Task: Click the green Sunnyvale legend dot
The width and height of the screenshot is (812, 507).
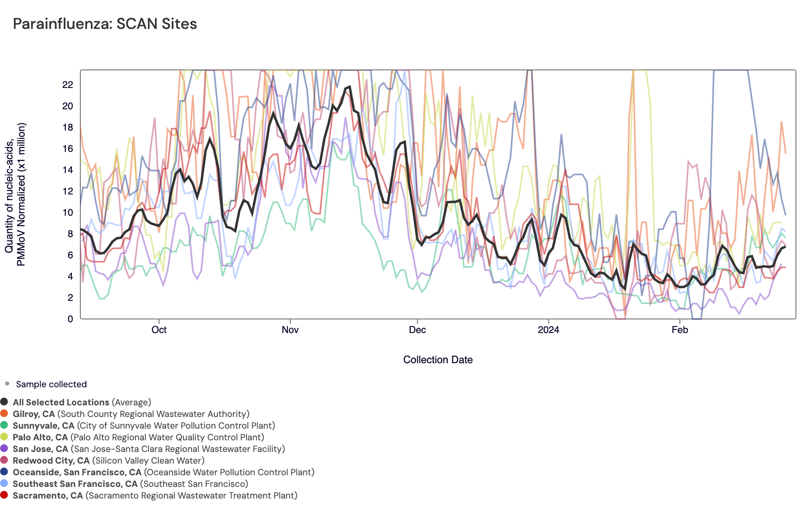Action: click(4, 425)
